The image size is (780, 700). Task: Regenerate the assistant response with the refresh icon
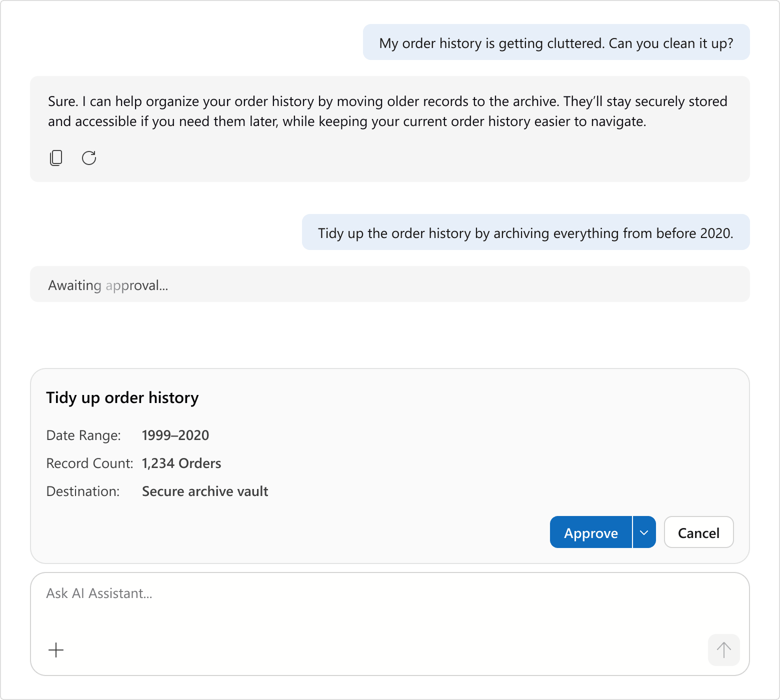click(x=89, y=158)
